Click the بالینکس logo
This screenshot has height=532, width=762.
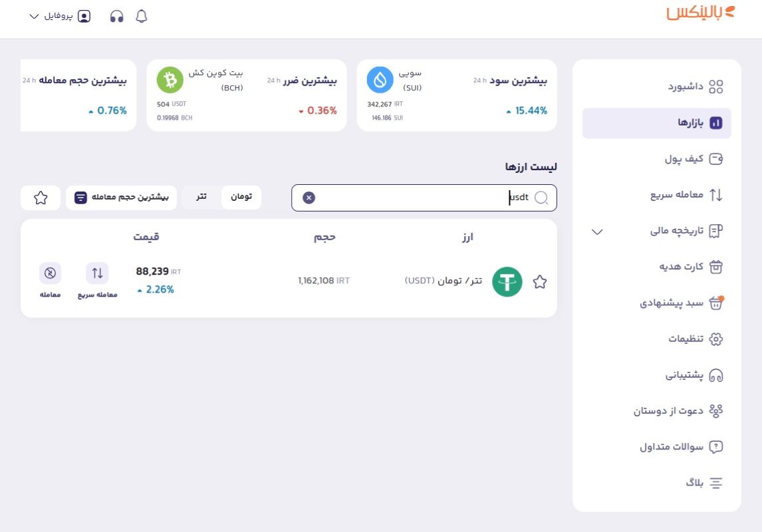pos(701,13)
